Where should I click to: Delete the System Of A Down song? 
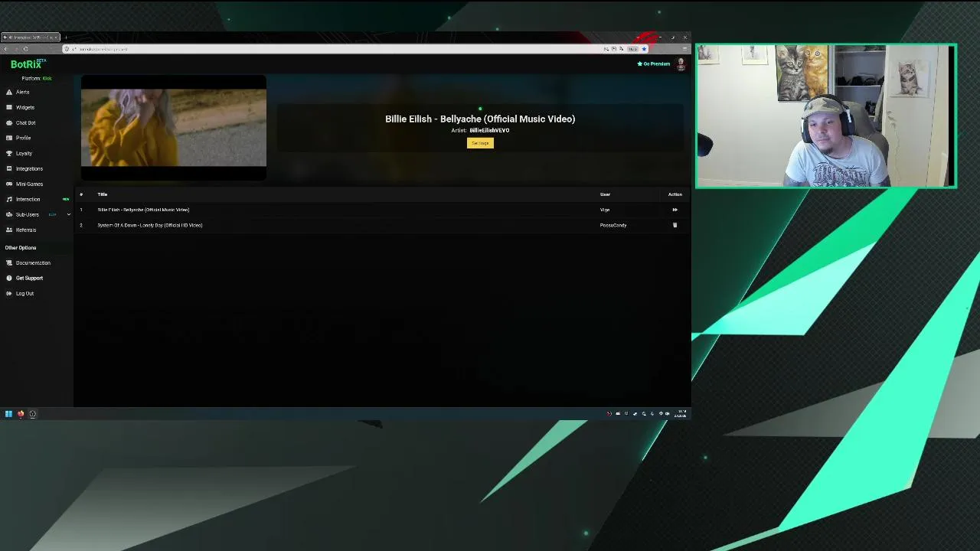(x=675, y=225)
